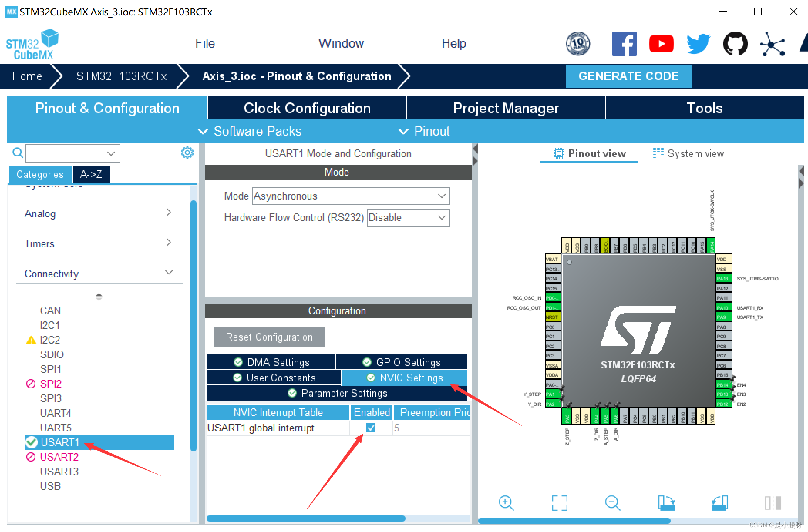Screen dimensions: 808x532
Task: Switch to System view
Action: coord(688,154)
